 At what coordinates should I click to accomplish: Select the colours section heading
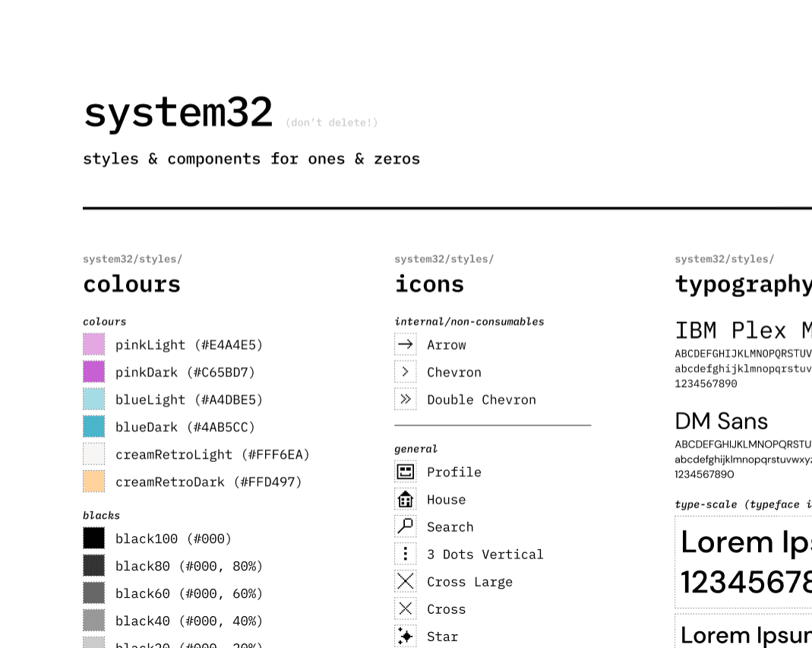click(131, 284)
